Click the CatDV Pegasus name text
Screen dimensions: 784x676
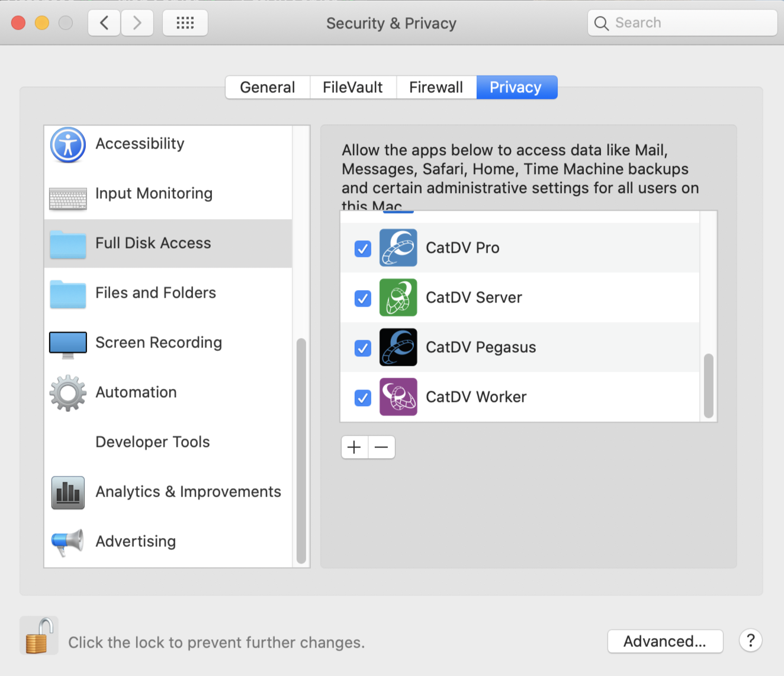click(481, 347)
